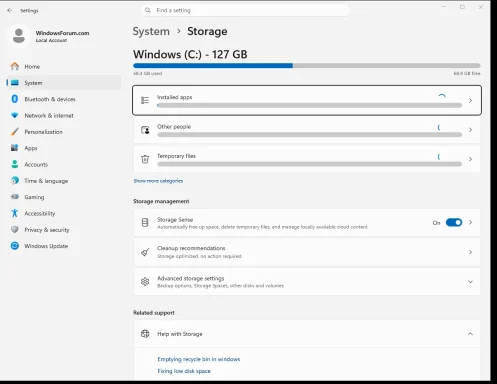Image resolution: width=497 pixels, height=384 pixels.
Task: Click the search magnifier icon
Action: pos(148,10)
